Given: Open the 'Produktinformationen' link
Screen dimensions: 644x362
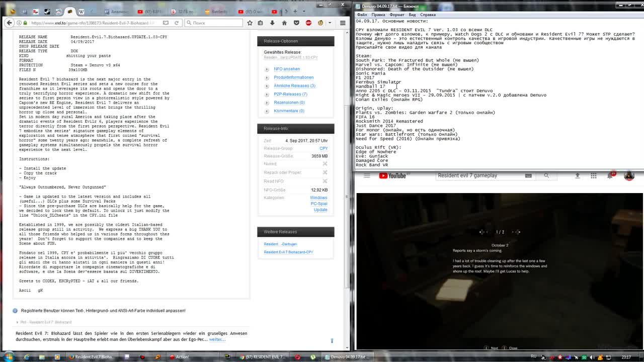Looking at the screenshot, I should pyautogui.click(x=293, y=77).
